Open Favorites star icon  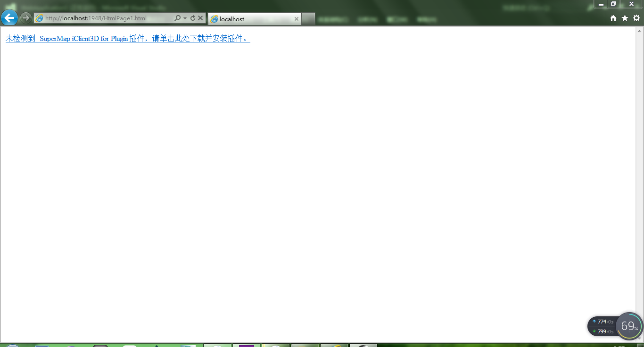click(625, 18)
